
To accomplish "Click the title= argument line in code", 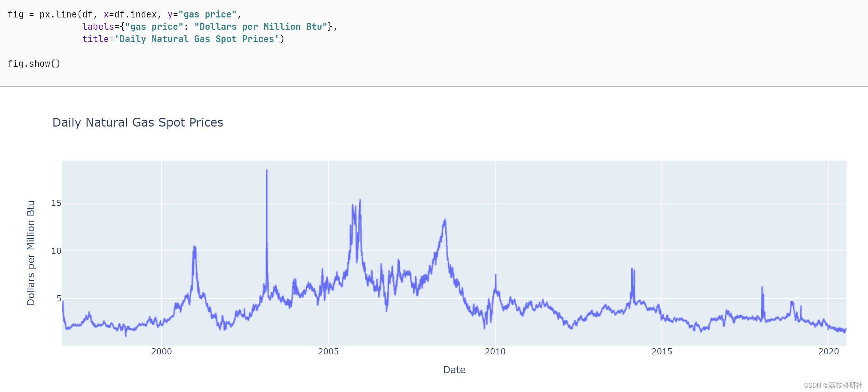I will click(x=183, y=39).
